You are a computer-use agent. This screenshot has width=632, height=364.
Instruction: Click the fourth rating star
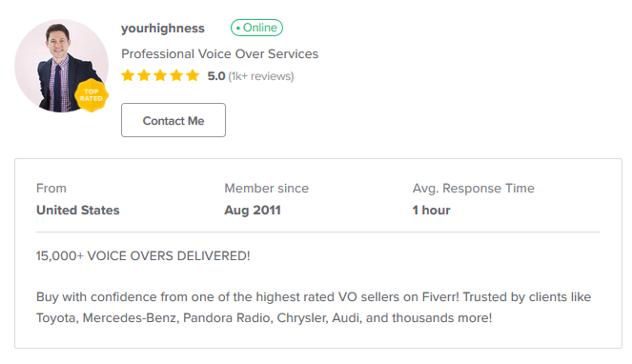click(176, 75)
